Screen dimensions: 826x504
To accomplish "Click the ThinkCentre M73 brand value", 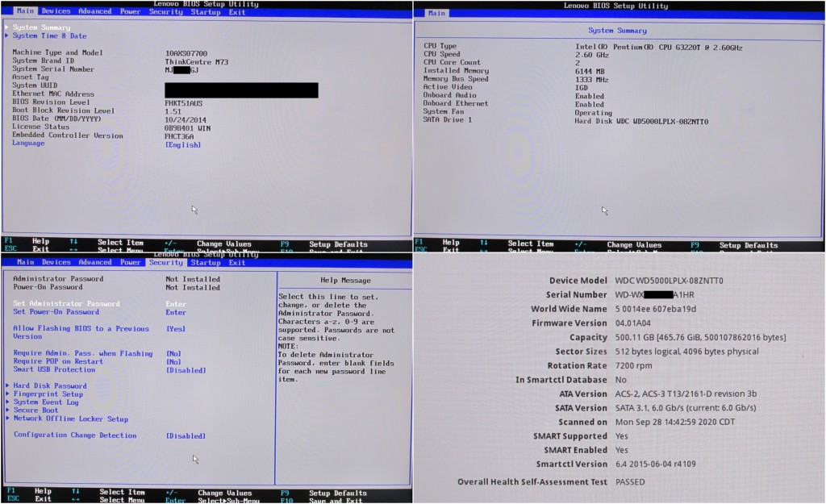I will coord(197,61).
